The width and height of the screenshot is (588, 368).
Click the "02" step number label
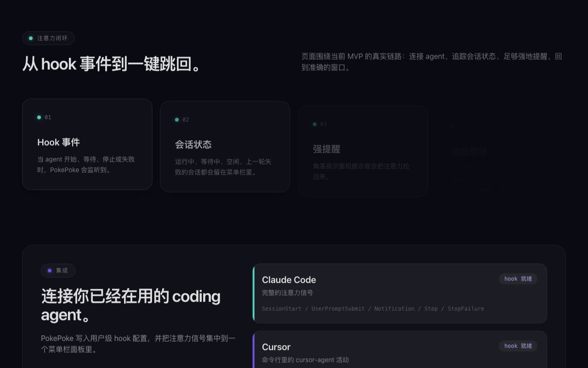186,120
